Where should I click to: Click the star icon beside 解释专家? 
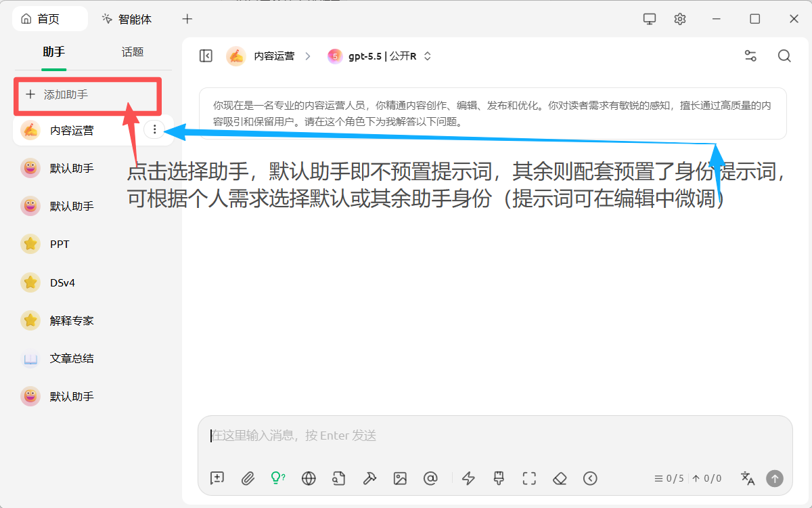[x=30, y=320]
